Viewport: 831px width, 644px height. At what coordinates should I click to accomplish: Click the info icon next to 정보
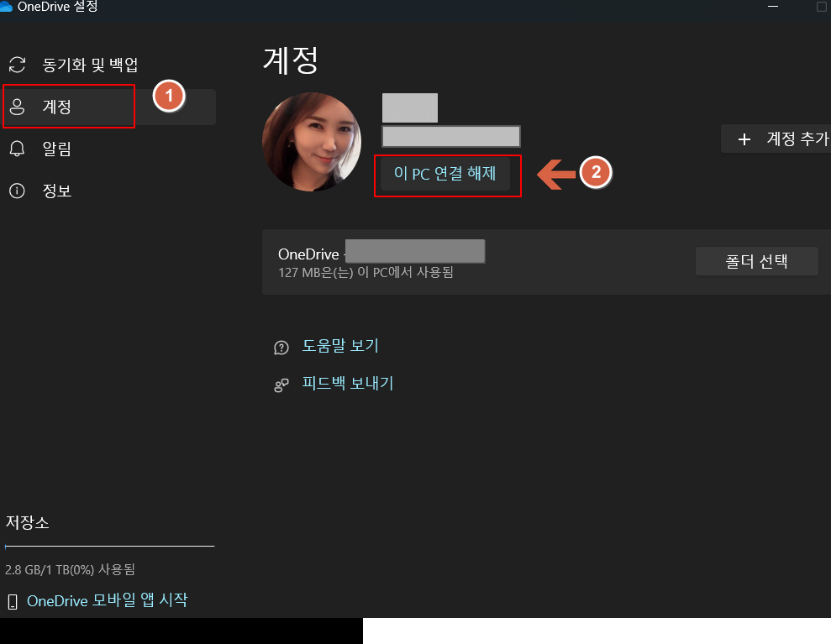pos(18,191)
